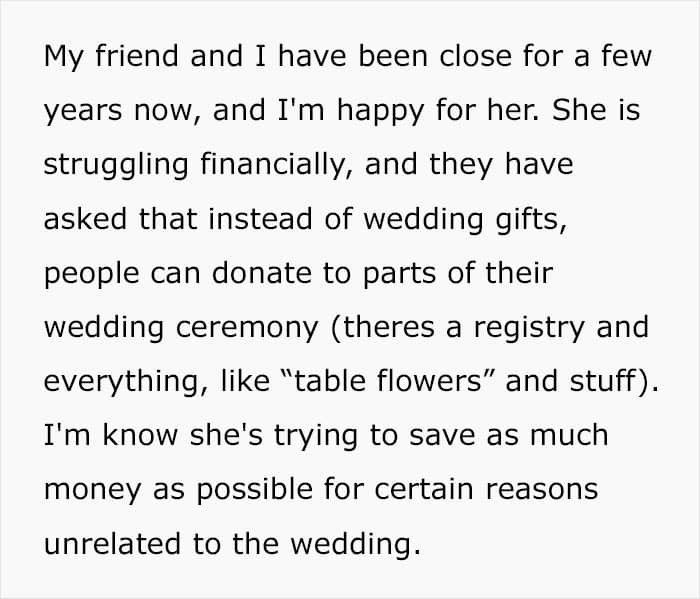This screenshot has width=700, height=599.
Task: Click the words "and stuff"
Action: 570,381
